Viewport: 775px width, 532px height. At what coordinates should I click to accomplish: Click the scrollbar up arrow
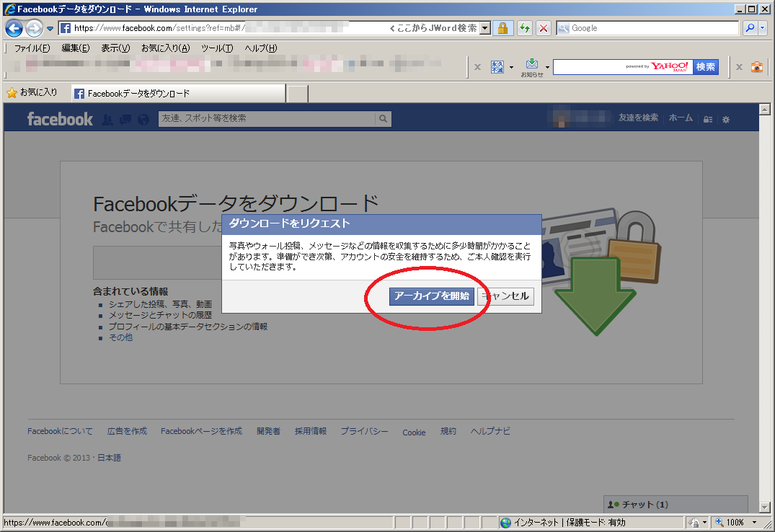(765, 110)
